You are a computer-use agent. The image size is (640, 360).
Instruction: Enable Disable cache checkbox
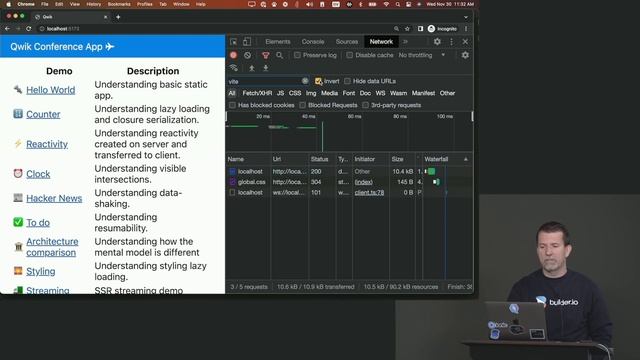click(x=350, y=55)
